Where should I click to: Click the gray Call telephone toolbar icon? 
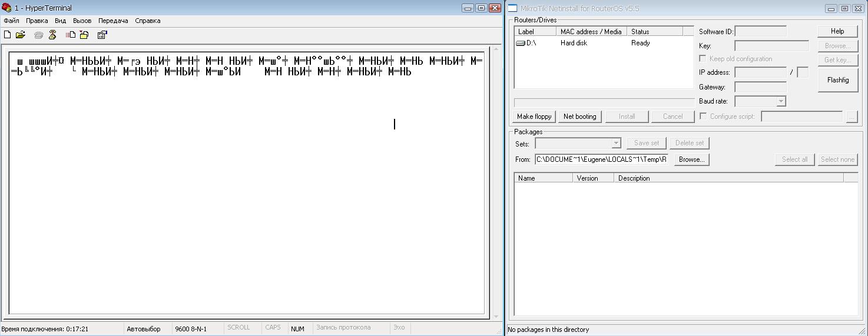tap(39, 35)
